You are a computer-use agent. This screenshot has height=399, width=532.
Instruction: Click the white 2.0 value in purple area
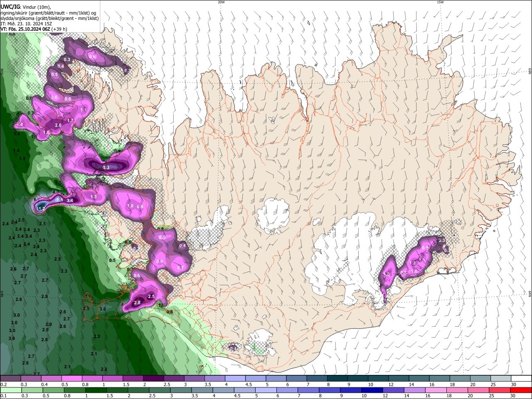[58, 125]
